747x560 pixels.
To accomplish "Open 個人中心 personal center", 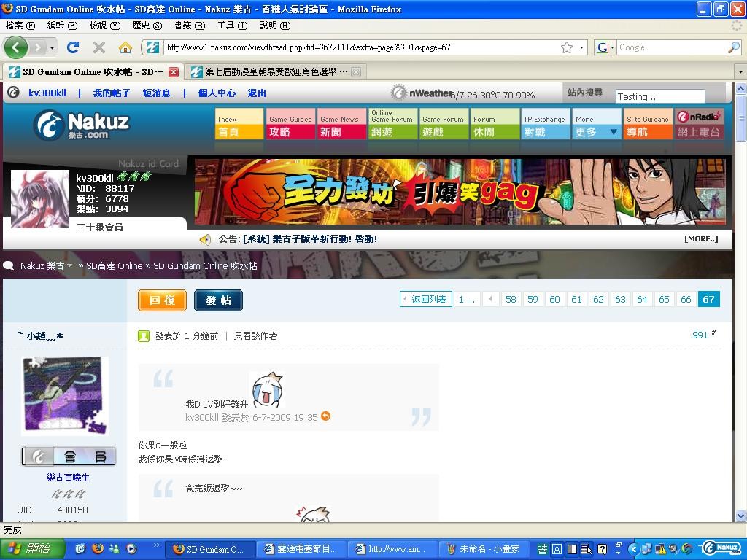I will (x=217, y=93).
